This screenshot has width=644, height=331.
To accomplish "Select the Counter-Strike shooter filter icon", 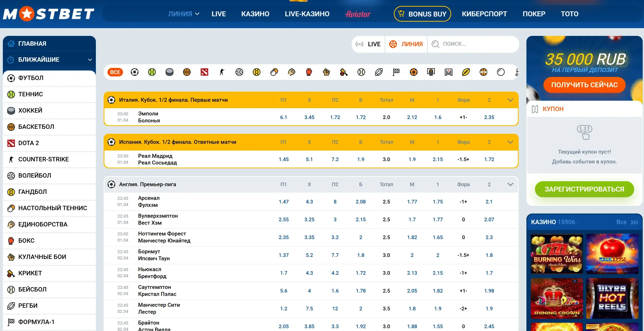I will pos(222,72).
